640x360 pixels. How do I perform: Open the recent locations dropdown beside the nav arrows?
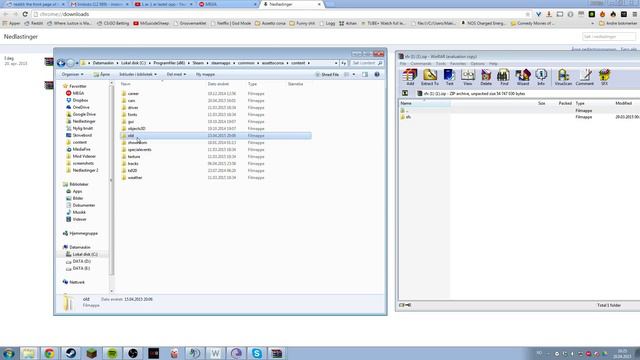77,63
